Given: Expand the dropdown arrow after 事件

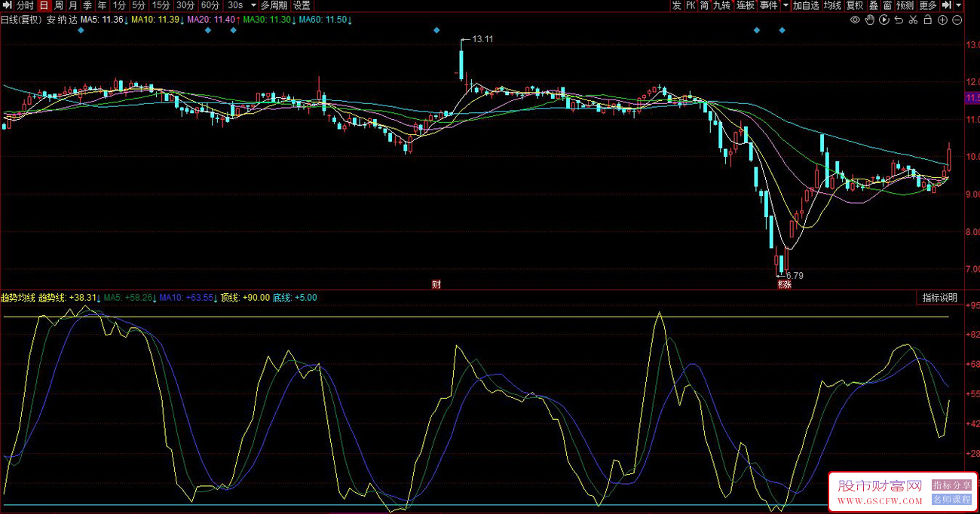Looking at the screenshot, I should [x=786, y=5].
